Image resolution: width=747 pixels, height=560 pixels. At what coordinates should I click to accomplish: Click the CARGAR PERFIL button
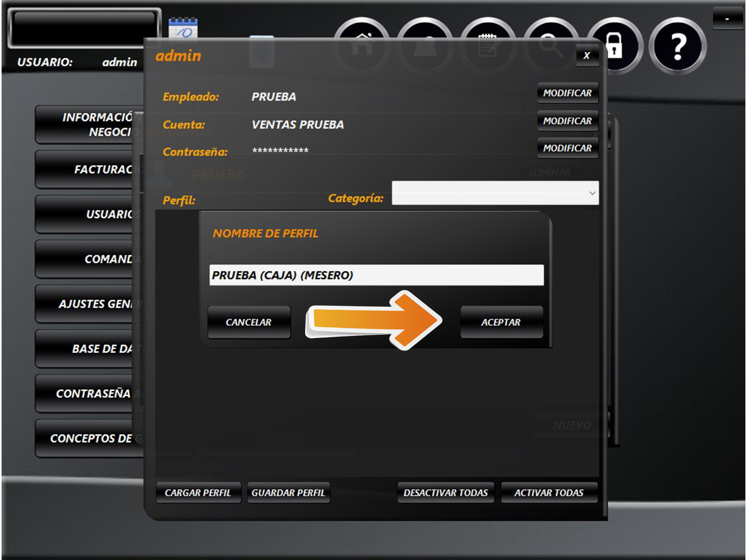pos(198,492)
